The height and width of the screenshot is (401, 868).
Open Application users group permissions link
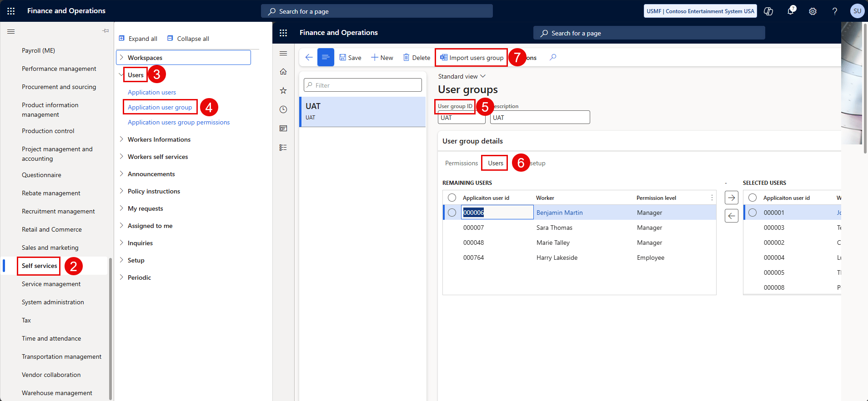click(179, 122)
